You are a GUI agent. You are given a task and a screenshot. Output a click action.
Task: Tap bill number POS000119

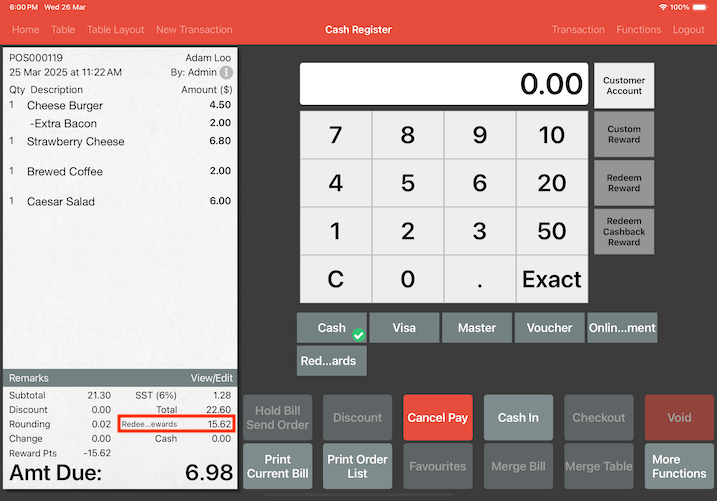36,58
